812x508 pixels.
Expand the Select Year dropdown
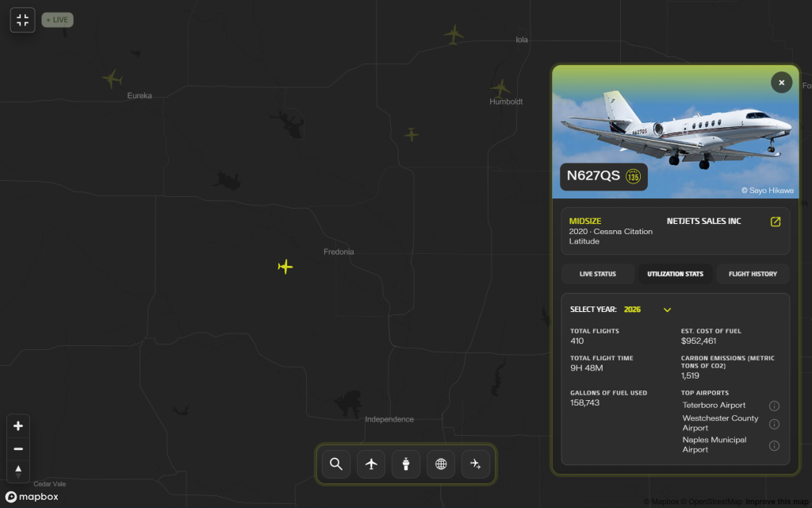[647, 310]
